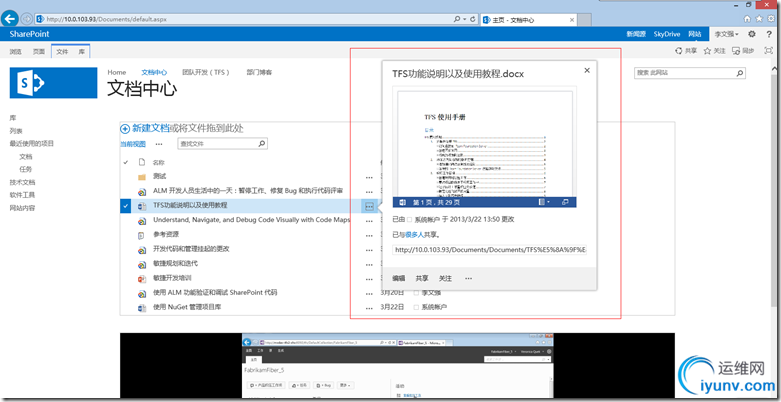Click presence box beside 系统帐户 in callout
Screen dimensions: 781x402
pyautogui.click(x=409, y=219)
